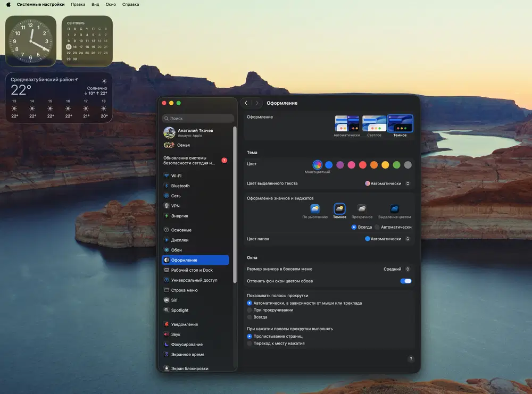Pick the pink accent color
532x394 pixels.
(352, 165)
